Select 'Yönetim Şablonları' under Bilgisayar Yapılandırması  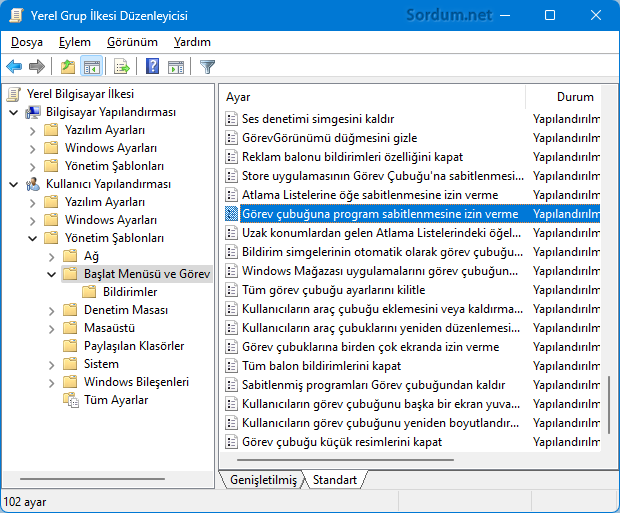pos(114,166)
